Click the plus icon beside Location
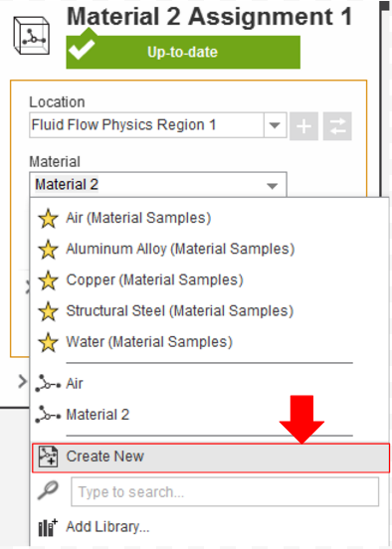 pyautogui.click(x=303, y=126)
